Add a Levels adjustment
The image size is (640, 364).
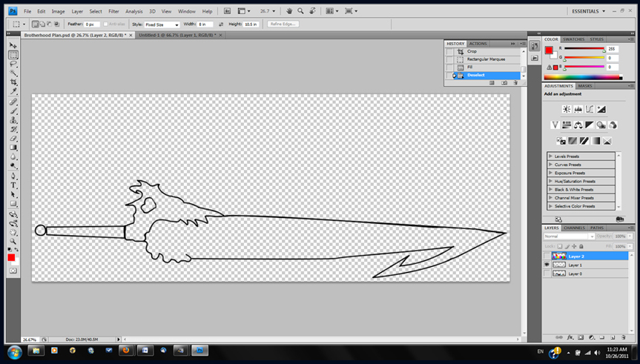coord(578,109)
